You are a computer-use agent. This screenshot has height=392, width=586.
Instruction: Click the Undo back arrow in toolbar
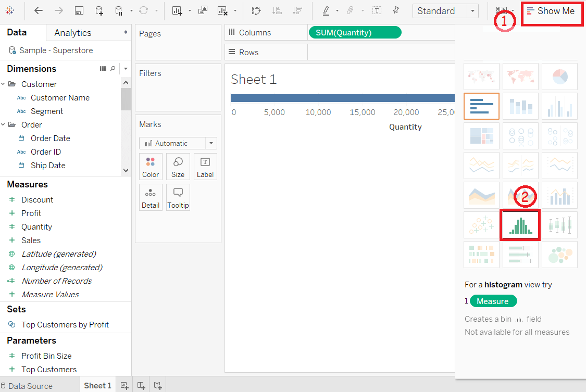coord(38,10)
